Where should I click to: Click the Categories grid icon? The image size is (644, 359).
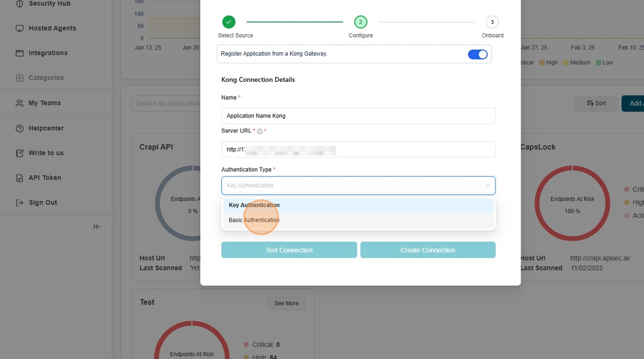[x=20, y=78]
